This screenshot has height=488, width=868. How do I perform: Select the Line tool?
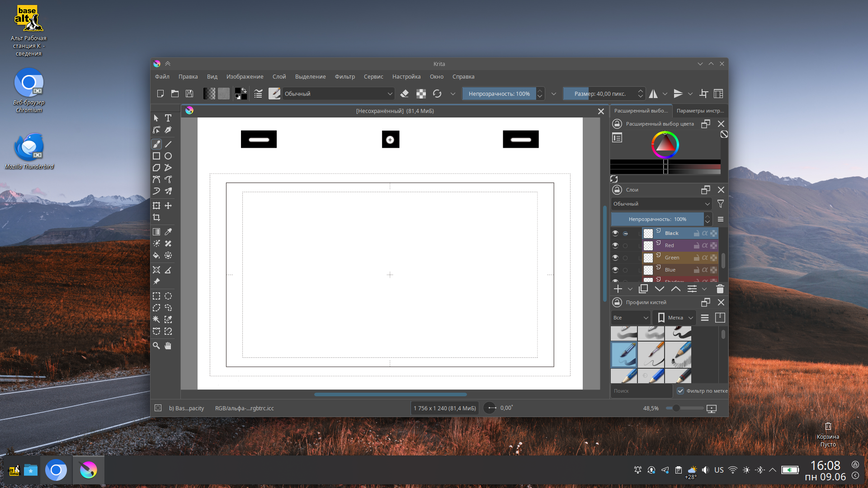(168, 144)
